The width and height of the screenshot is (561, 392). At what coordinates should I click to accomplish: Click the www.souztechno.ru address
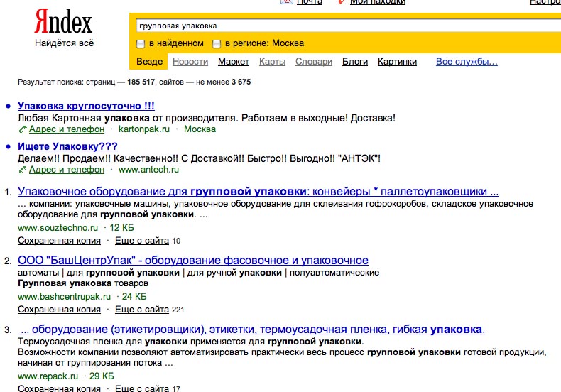pos(58,228)
